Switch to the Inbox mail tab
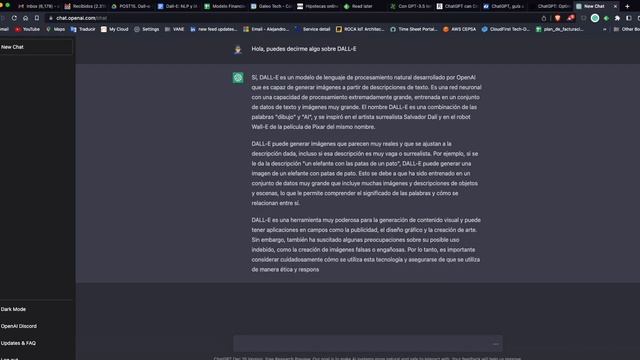Viewport: 640px width, 360px height. pyautogui.click(x=38, y=6)
